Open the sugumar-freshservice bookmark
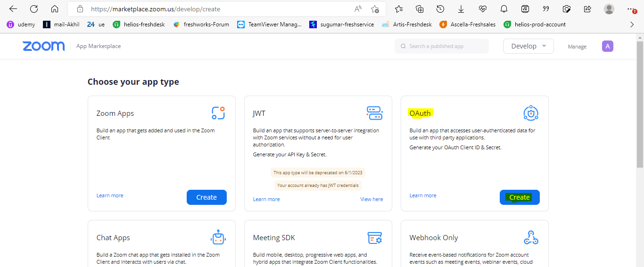The height and width of the screenshot is (267, 644). coord(342,24)
